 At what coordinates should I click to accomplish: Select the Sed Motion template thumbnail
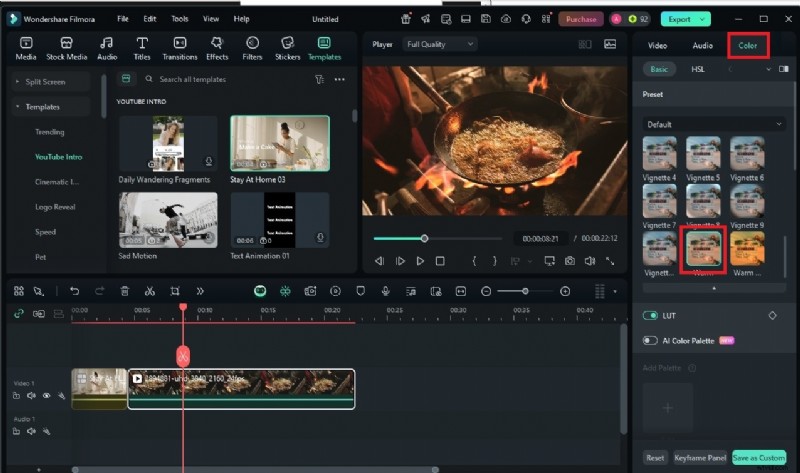point(168,220)
